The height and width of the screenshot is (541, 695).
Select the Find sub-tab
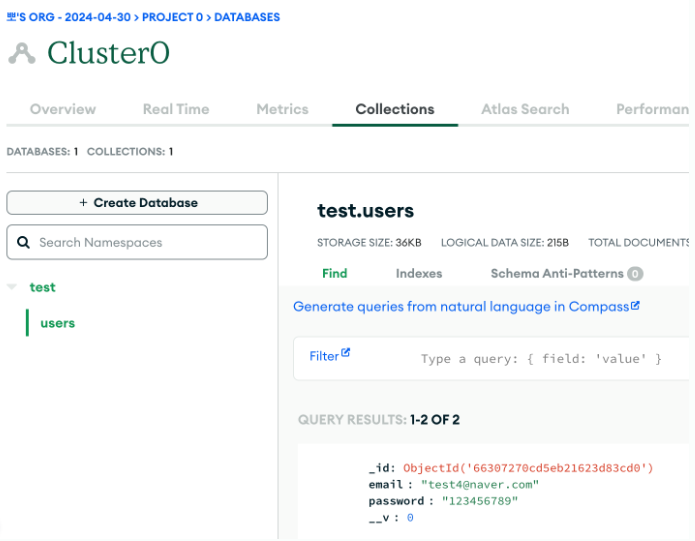pyautogui.click(x=335, y=273)
